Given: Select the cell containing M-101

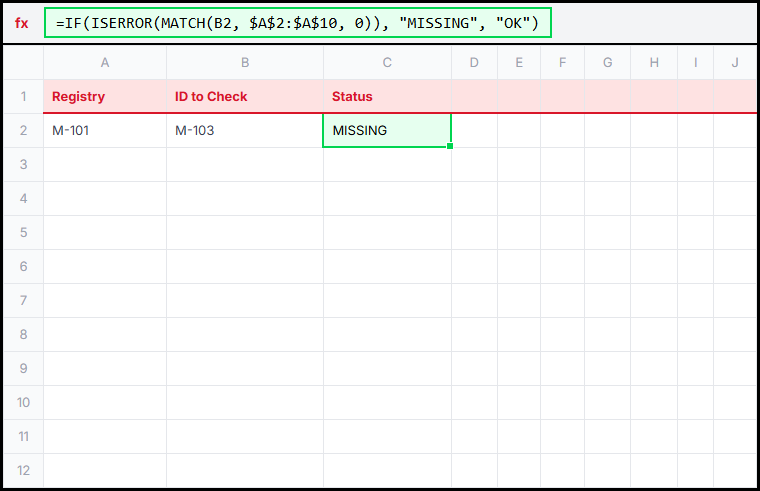Looking at the screenshot, I should tap(105, 131).
